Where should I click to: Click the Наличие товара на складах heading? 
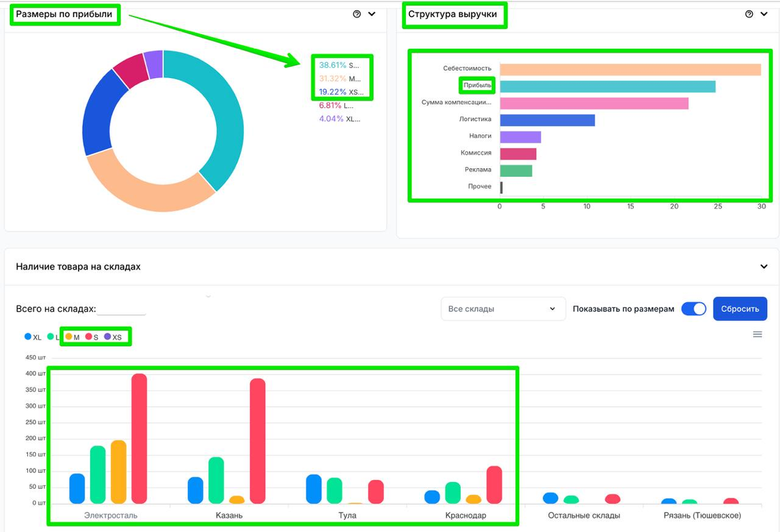coord(78,266)
